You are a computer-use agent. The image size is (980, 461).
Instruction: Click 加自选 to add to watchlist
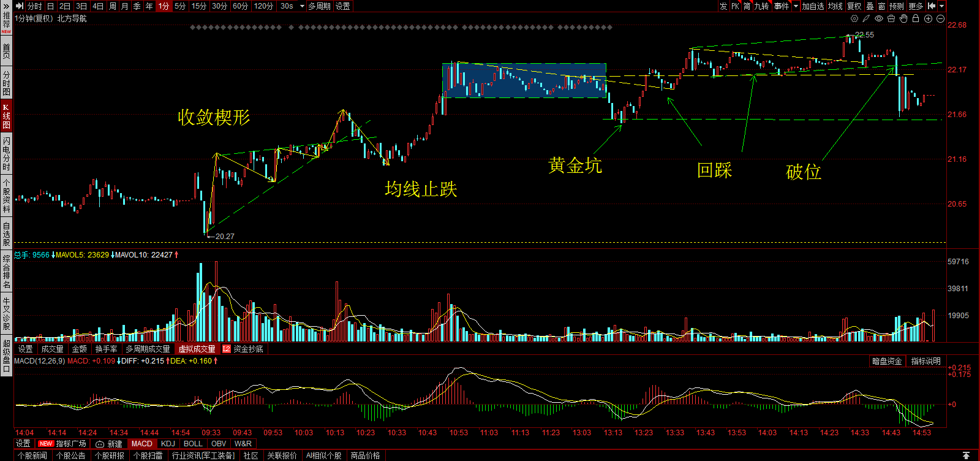click(813, 6)
